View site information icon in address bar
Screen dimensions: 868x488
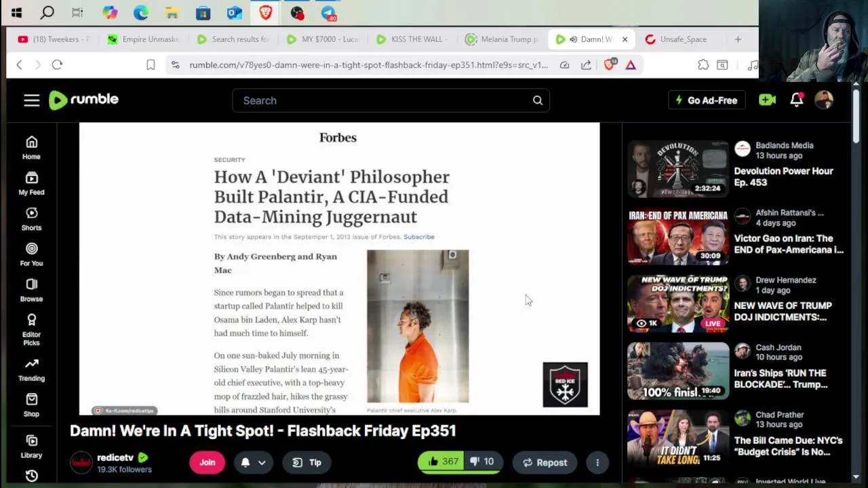click(176, 64)
